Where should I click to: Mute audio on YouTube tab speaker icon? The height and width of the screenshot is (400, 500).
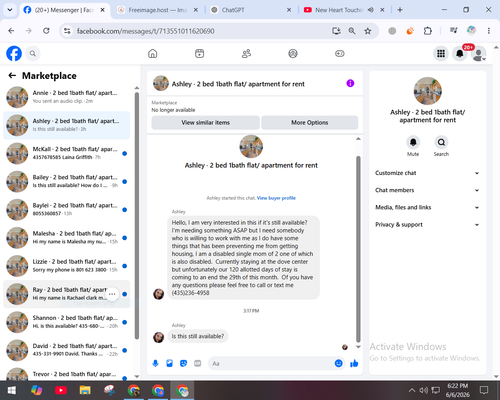[371, 10]
